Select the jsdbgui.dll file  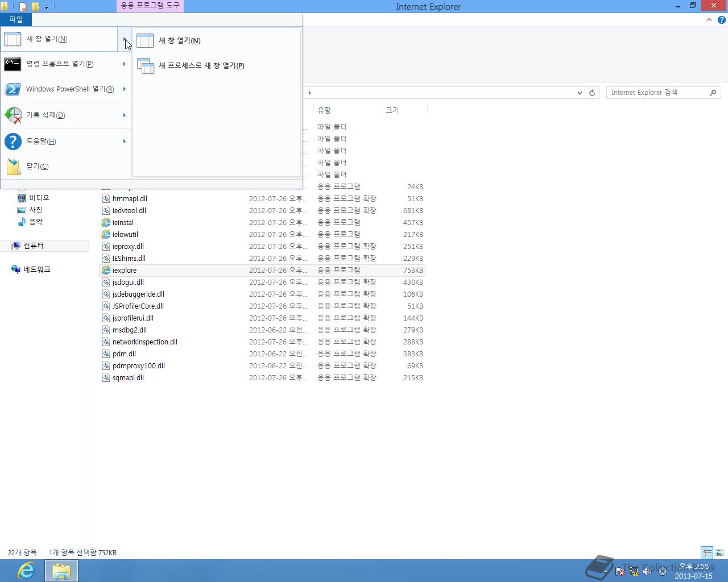pos(128,282)
